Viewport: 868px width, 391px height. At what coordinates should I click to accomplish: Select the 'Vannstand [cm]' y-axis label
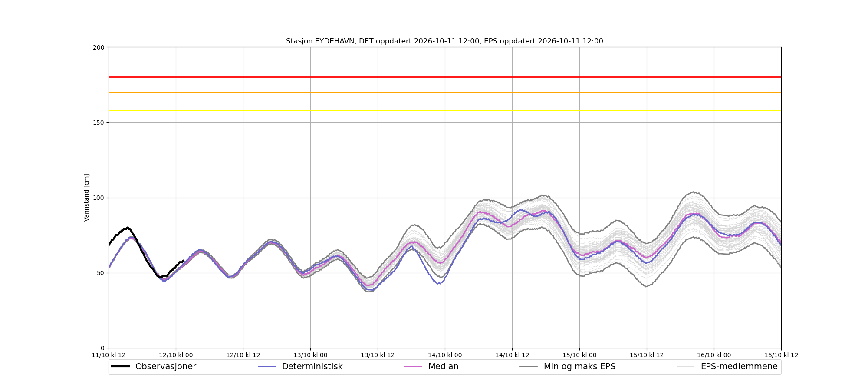pyautogui.click(x=87, y=198)
